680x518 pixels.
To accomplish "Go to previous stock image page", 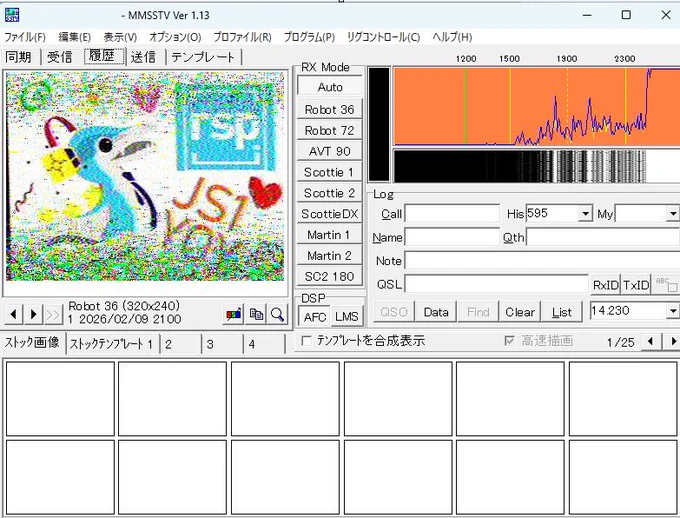I will (650, 341).
